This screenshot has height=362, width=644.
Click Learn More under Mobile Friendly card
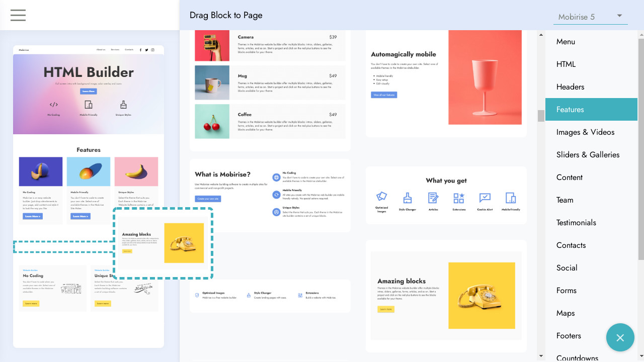(x=80, y=216)
